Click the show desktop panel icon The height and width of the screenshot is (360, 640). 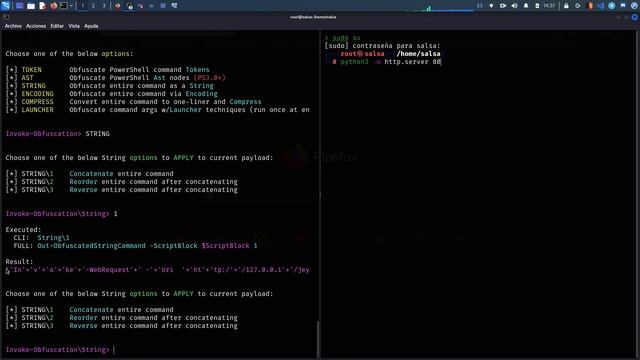(x=19, y=6)
